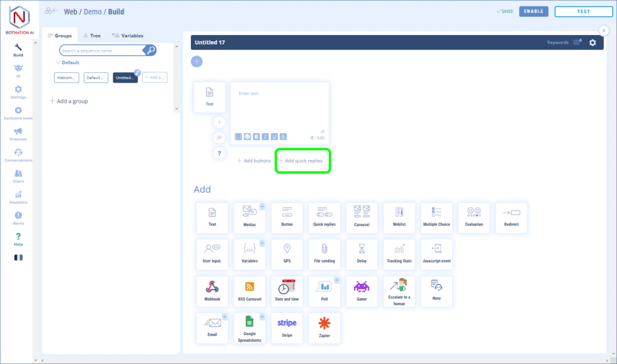This screenshot has width=617, height=364.
Task: Click the Search a sequence name field
Action: pyautogui.click(x=102, y=51)
